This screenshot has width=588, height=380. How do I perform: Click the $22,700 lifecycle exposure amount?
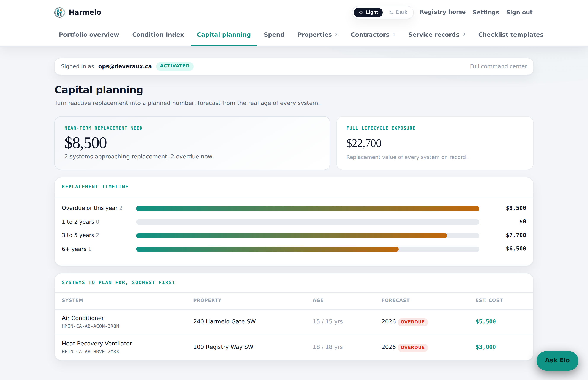point(364,143)
